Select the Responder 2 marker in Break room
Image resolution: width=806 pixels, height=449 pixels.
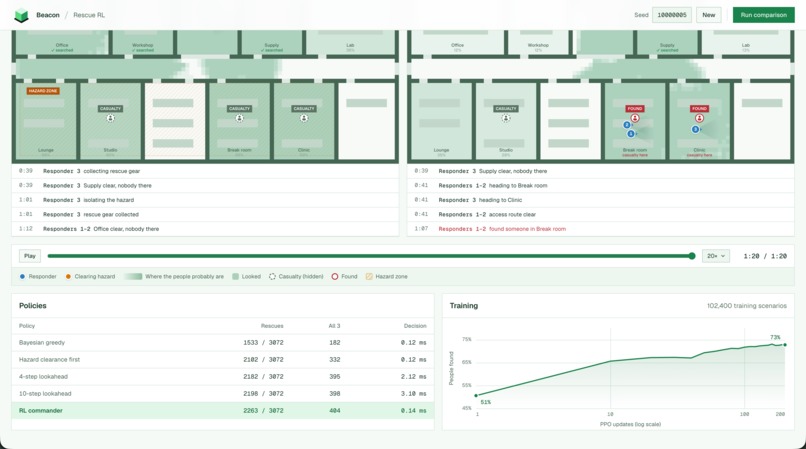click(627, 125)
